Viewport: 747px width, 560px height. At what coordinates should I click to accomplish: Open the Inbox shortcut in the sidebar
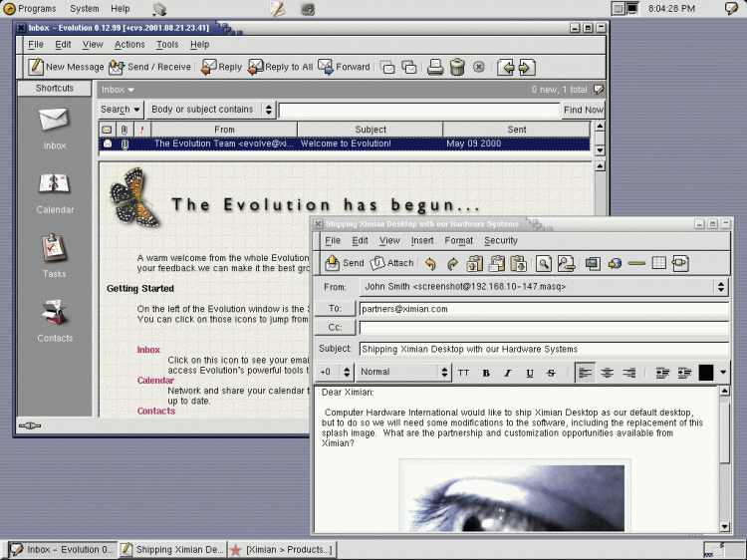pyautogui.click(x=55, y=129)
